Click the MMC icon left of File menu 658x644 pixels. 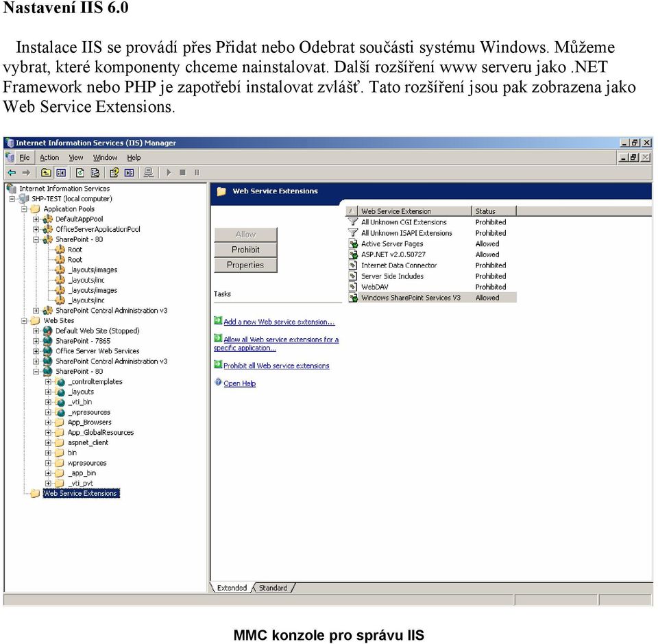pos(10,158)
